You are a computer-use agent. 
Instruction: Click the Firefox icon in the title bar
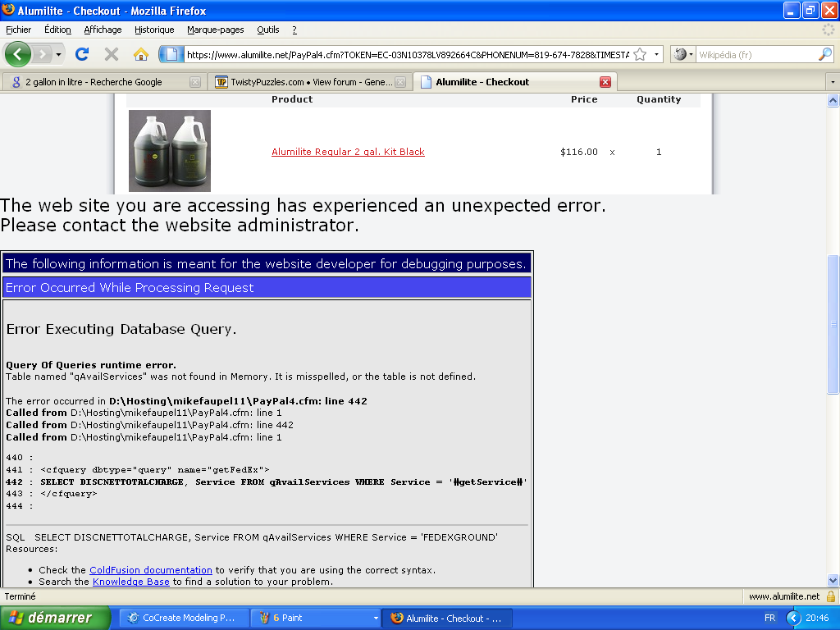(x=8, y=10)
